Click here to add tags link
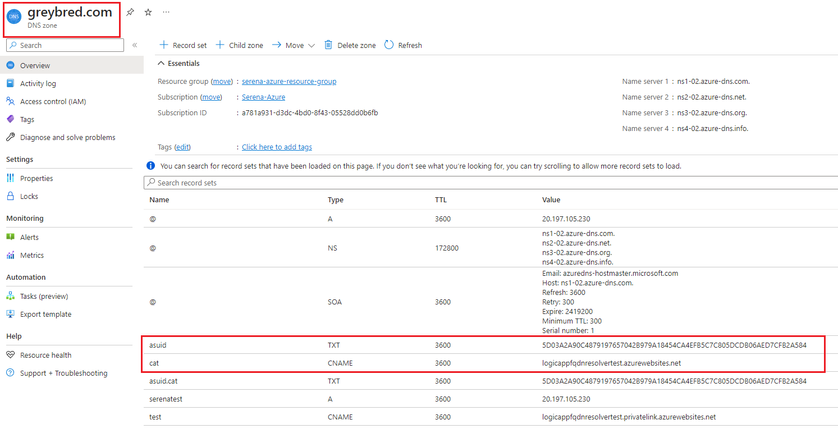The height and width of the screenshot is (436, 838). (x=277, y=147)
